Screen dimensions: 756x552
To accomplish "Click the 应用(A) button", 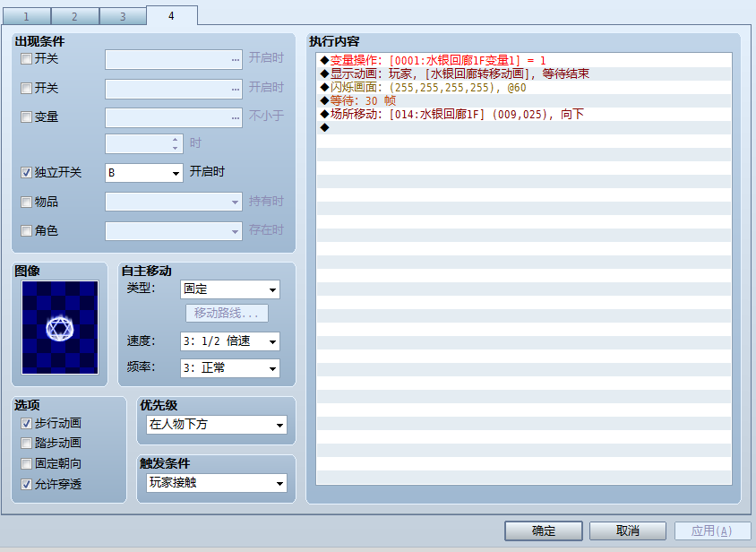I will tap(712, 530).
